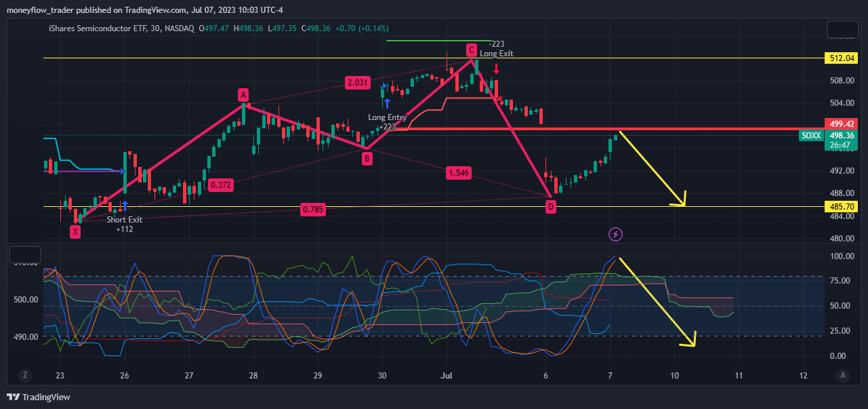Click the 508.00 price axis label

(x=842, y=81)
